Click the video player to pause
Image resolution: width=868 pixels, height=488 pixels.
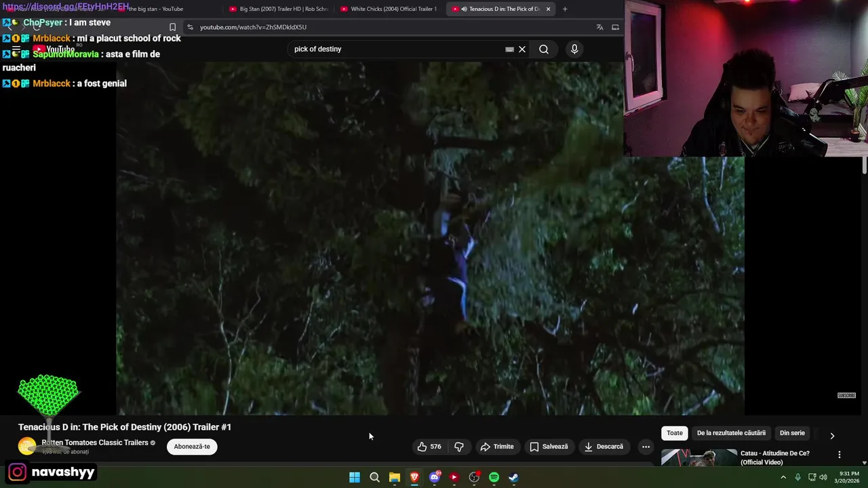pos(430,238)
